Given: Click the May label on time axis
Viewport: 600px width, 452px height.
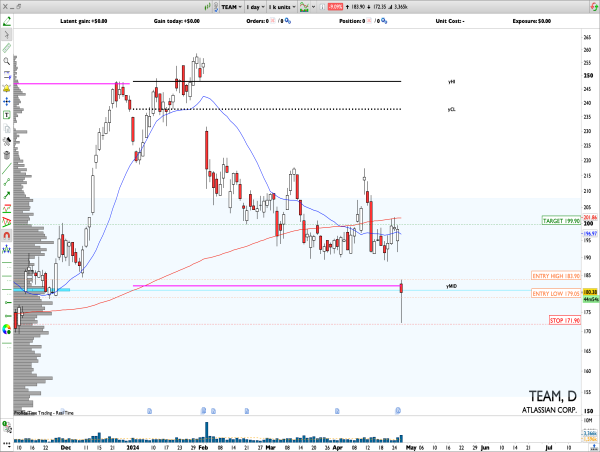Looking at the screenshot, I should 411,447.
